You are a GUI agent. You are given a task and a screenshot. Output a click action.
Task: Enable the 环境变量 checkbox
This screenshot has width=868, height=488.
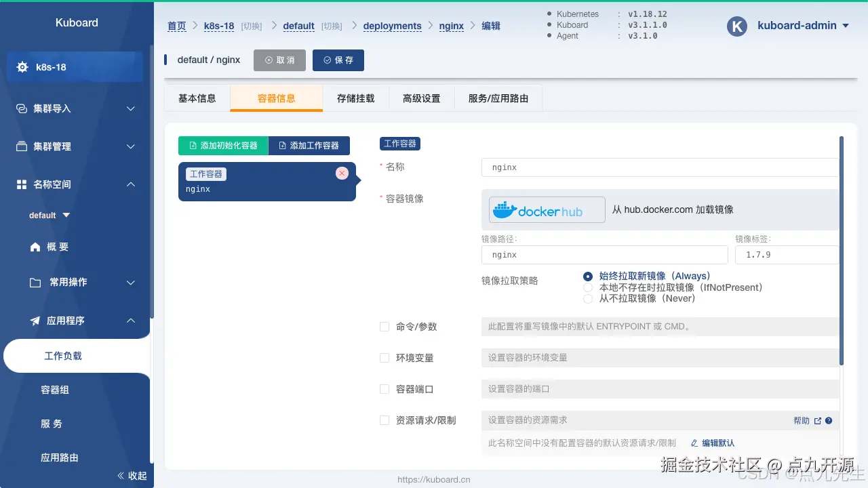pos(384,358)
